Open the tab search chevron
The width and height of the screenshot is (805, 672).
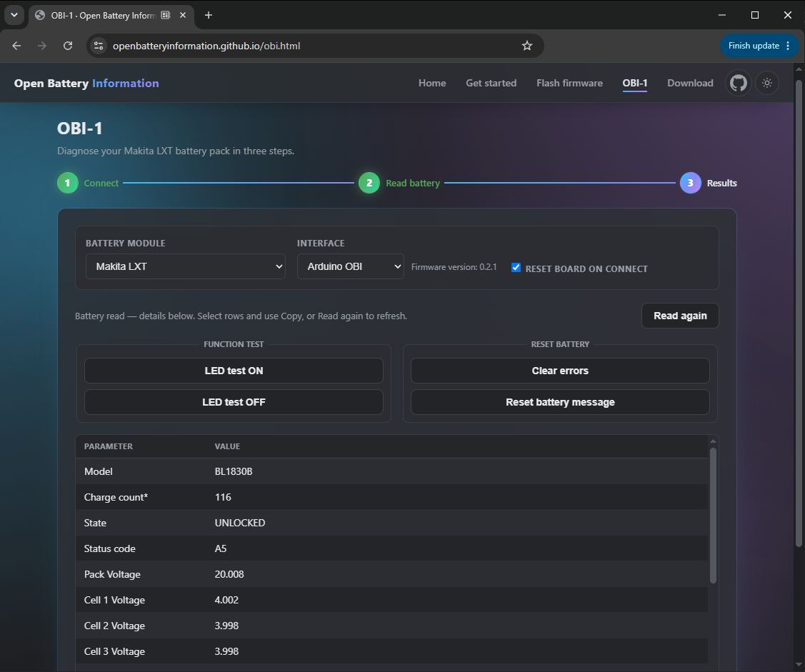[x=14, y=15]
